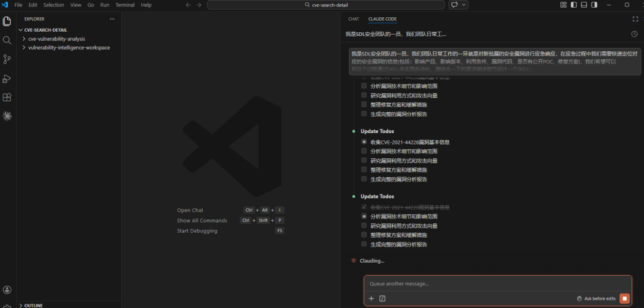Open slash commands icon in message box
Viewport: 644px width, 308px height.
382,298
